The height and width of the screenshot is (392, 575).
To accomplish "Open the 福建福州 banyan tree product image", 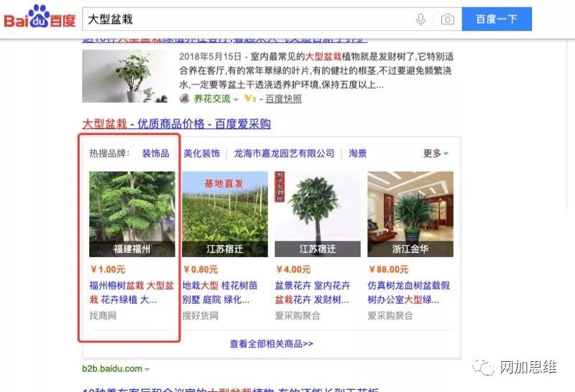I will click(x=132, y=213).
